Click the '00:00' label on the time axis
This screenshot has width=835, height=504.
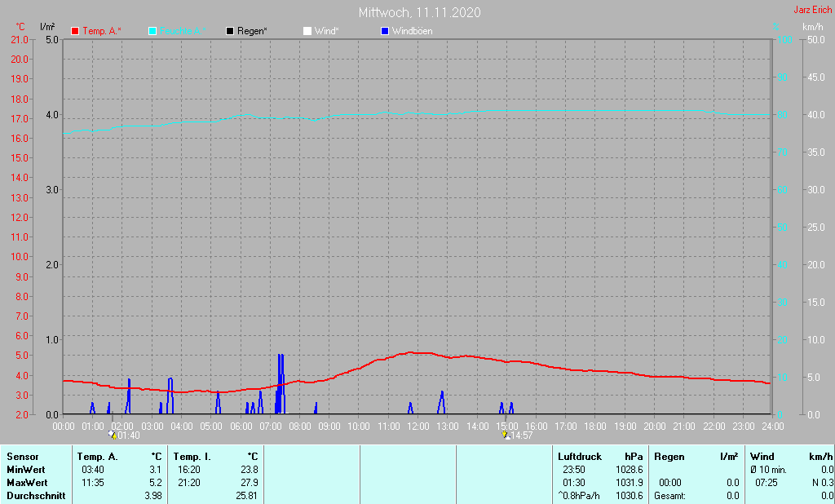(x=64, y=427)
